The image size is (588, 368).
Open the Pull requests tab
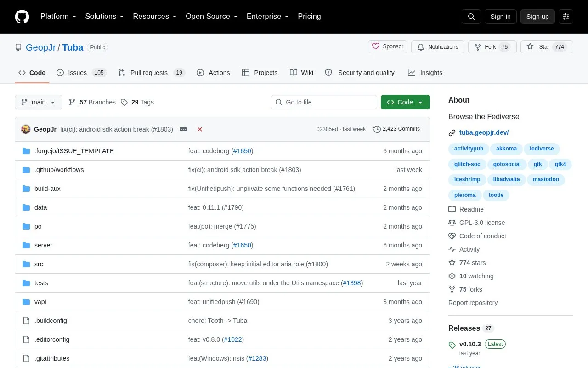(x=151, y=73)
